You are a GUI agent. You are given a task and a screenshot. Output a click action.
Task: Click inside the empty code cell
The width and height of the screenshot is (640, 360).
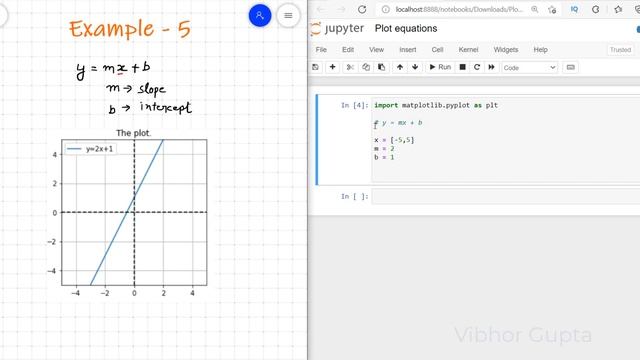click(x=506, y=196)
